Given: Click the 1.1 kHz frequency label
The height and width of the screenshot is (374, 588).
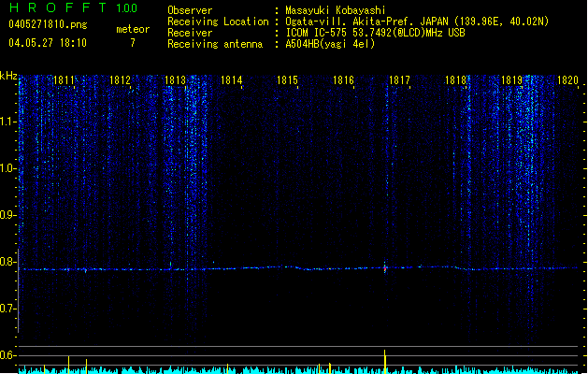Looking at the screenshot, I should (x=8, y=122).
